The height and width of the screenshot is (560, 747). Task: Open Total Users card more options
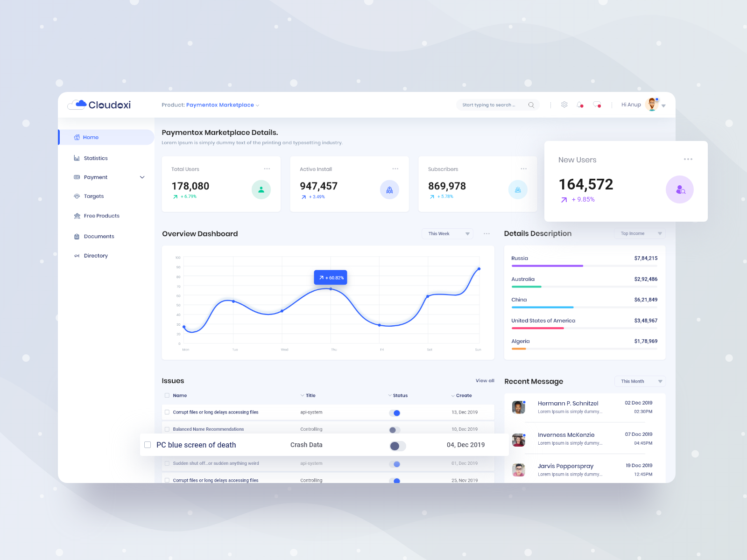point(267,169)
